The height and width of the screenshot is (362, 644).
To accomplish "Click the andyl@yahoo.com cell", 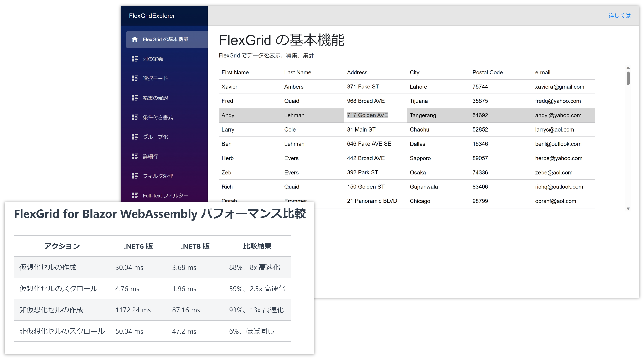I will (x=564, y=115).
